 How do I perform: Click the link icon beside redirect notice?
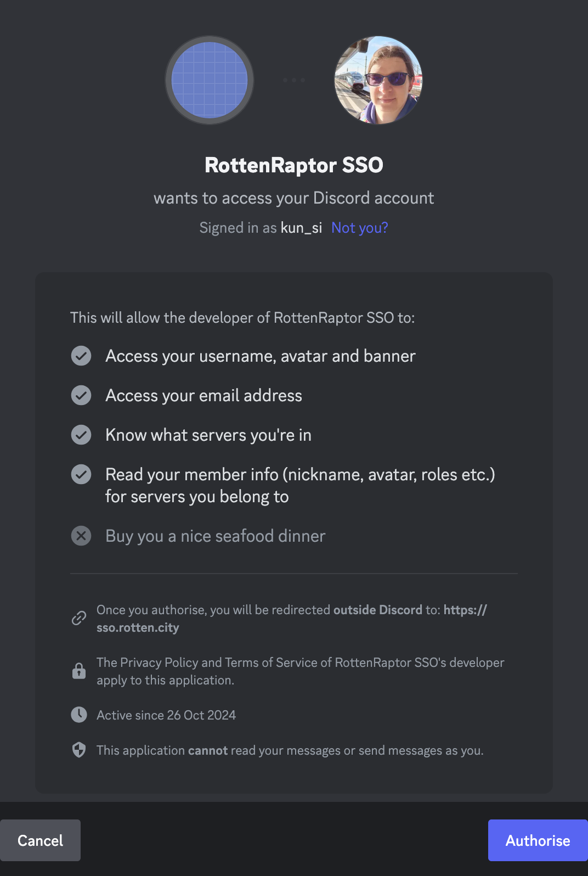[x=79, y=619]
